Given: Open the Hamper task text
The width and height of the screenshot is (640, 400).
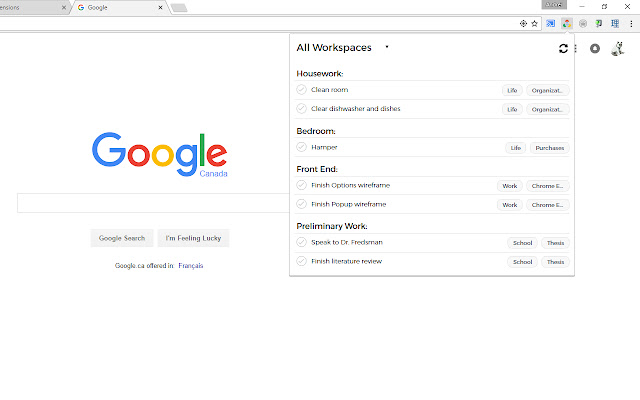Looking at the screenshot, I should pyautogui.click(x=324, y=147).
